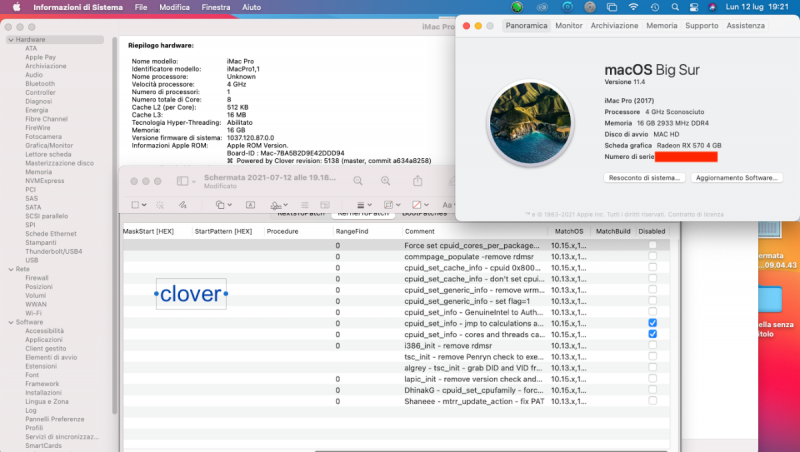
Task: Click the zoom out magnifier in Preview
Action: click(x=359, y=180)
